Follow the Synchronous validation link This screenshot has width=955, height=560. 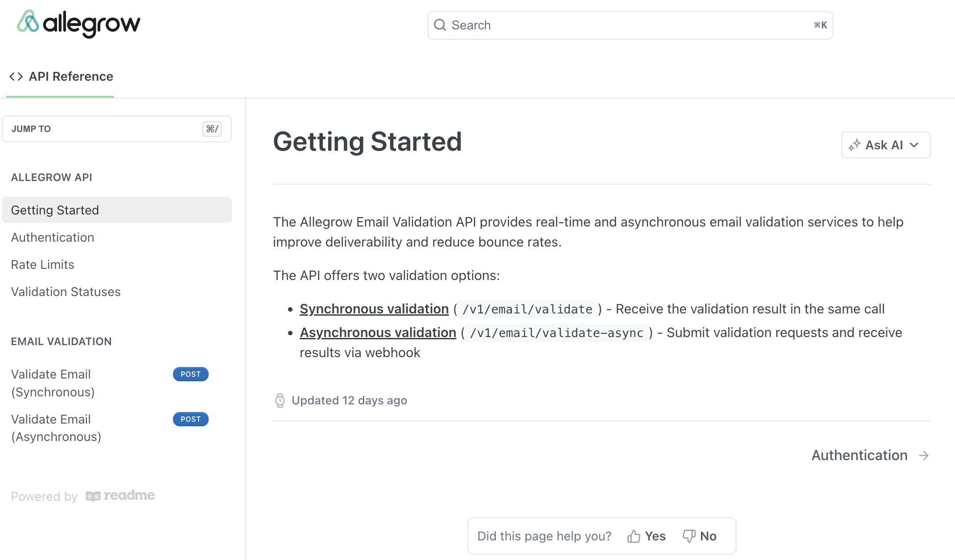coord(374,309)
